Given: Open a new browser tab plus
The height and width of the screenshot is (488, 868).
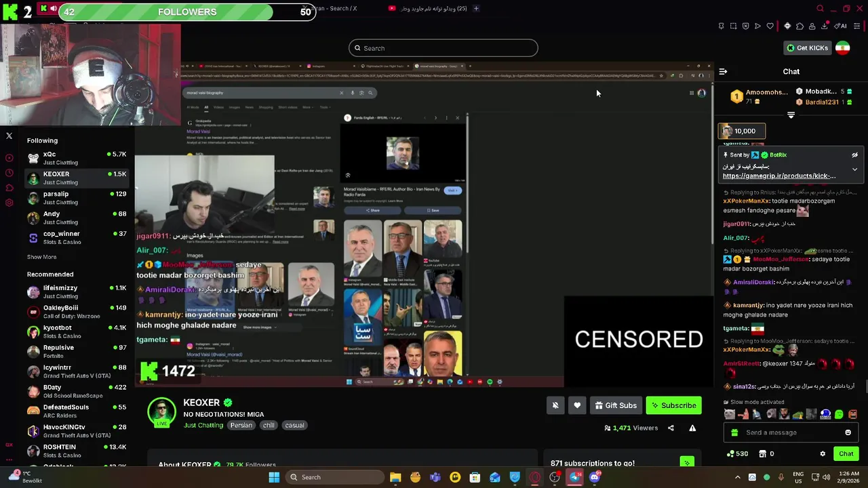Looking at the screenshot, I should [476, 8].
